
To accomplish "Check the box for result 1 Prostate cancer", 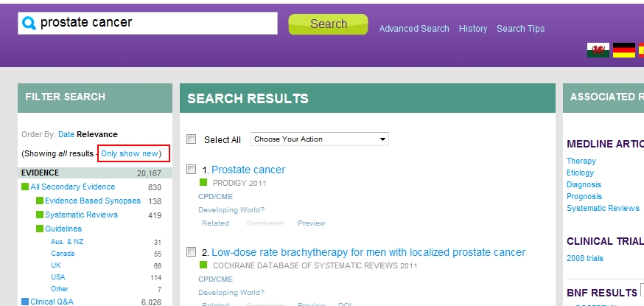I will [x=192, y=169].
